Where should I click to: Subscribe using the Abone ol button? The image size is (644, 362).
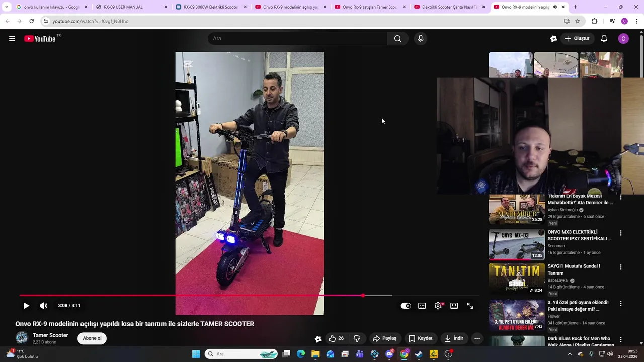[92, 338]
